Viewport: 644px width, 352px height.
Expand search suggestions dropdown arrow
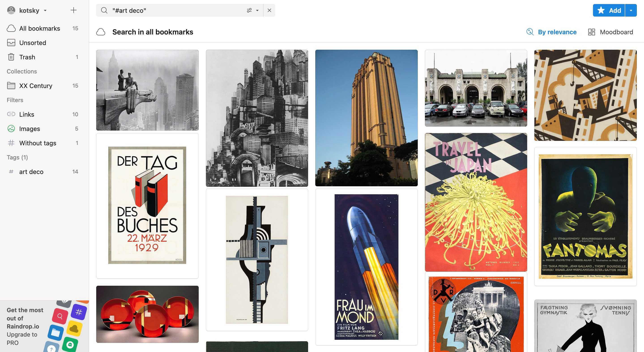[x=257, y=10]
